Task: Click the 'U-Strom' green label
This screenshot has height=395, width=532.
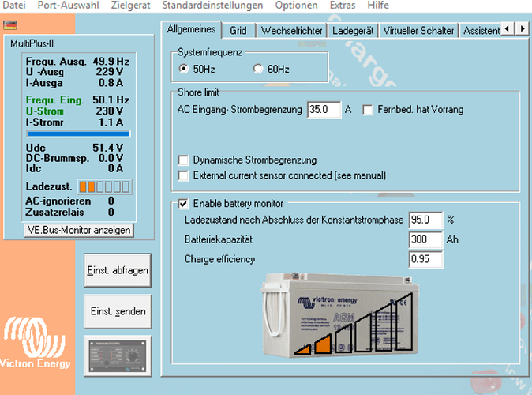Action: (x=45, y=111)
